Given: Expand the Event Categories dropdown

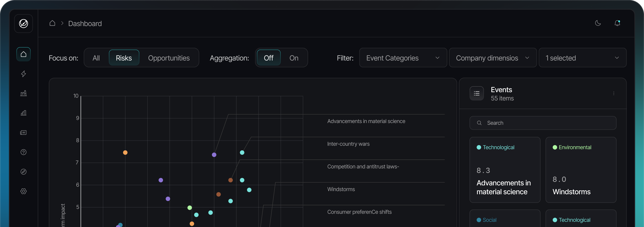Looking at the screenshot, I should [403, 58].
